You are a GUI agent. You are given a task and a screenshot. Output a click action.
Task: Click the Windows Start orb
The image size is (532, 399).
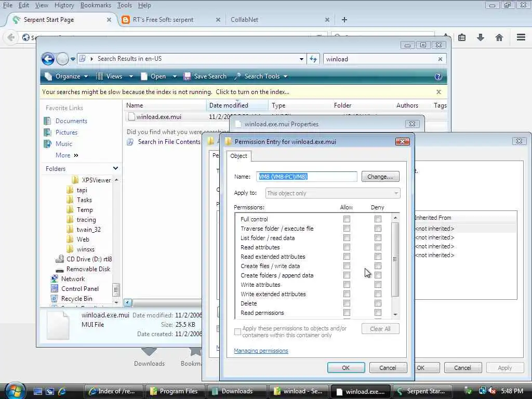coord(15,391)
